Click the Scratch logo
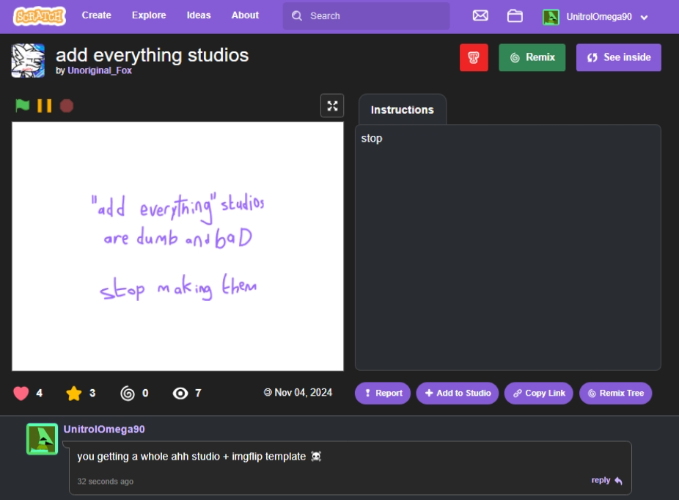The image size is (679, 500). point(39,16)
